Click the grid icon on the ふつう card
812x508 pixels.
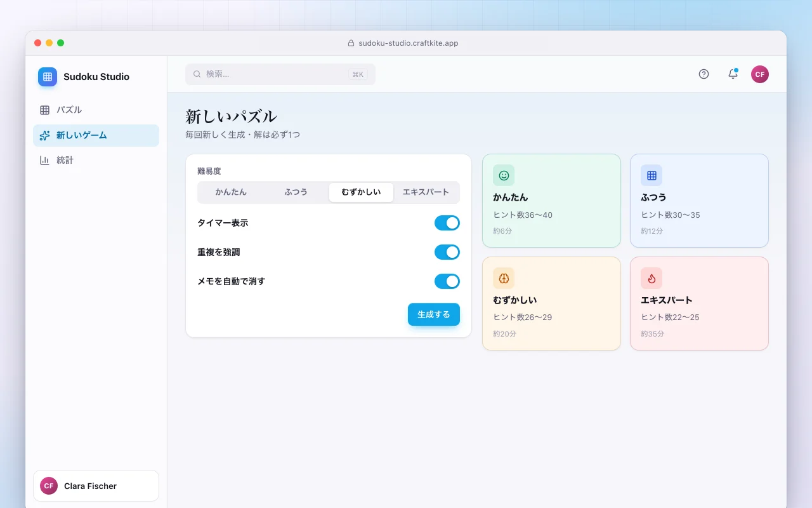tap(652, 175)
